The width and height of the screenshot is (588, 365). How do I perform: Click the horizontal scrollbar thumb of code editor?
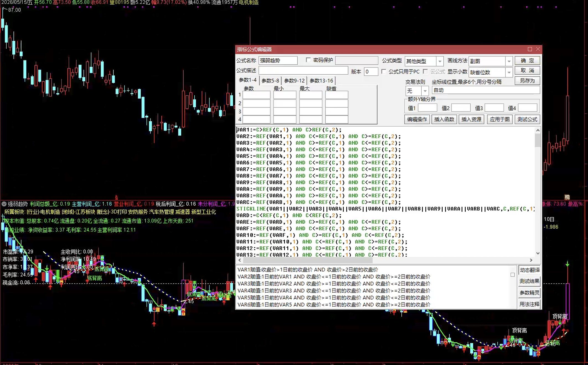click(x=308, y=260)
